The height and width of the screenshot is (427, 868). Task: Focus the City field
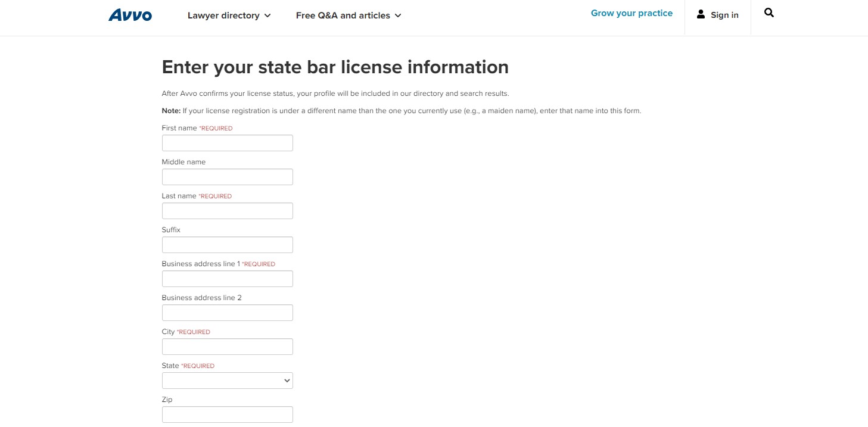tap(228, 347)
